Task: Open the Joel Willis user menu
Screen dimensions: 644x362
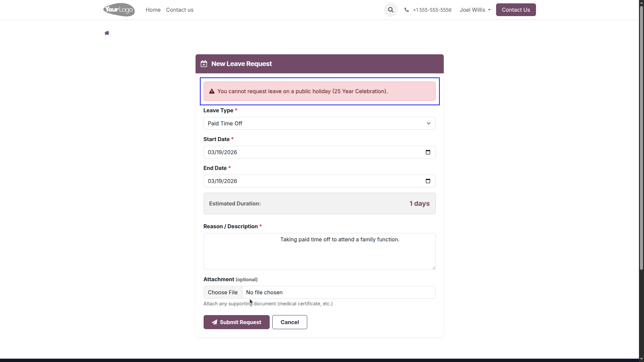Action: tap(475, 10)
